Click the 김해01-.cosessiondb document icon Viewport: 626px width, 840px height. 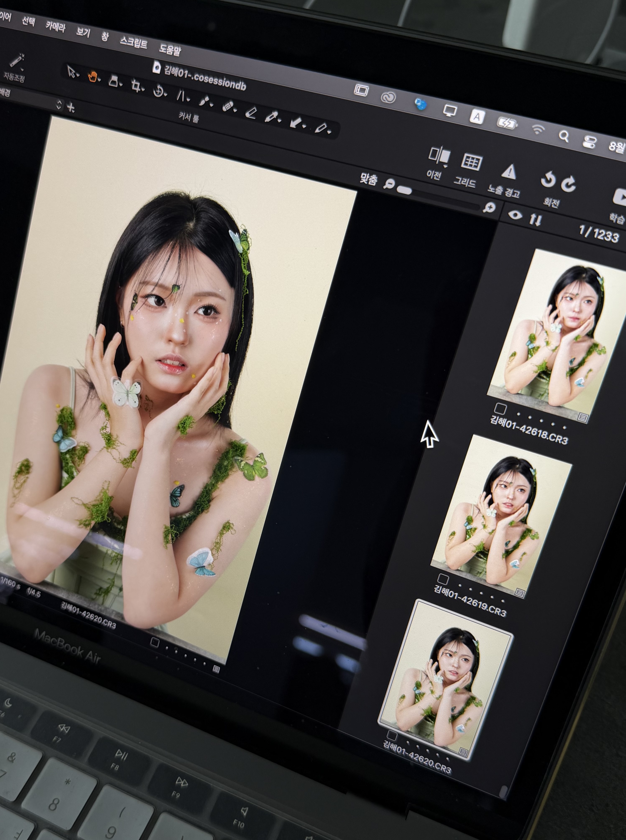pyautogui.click(x=156, y=67)
